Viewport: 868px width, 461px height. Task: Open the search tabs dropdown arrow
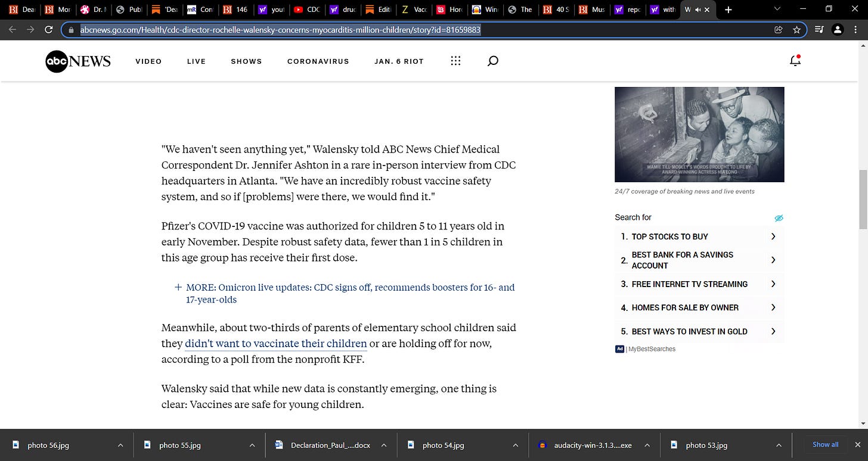click(x=777, y=9)
